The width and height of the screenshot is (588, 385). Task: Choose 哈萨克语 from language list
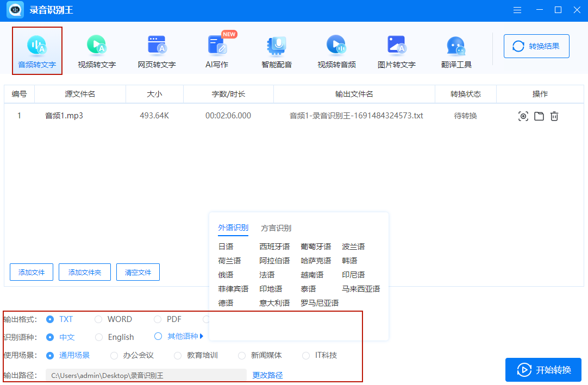pos(316,261)
